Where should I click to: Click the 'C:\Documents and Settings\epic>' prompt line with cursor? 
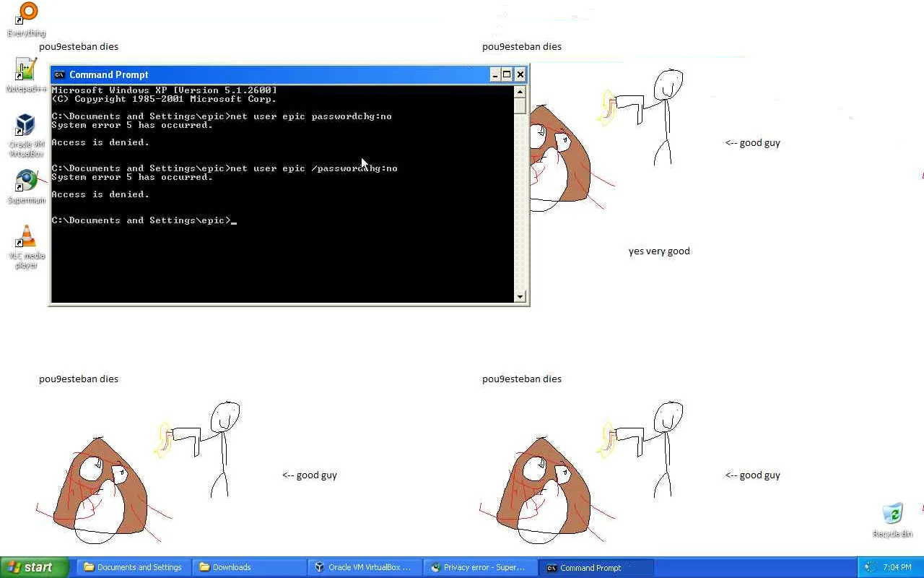144,220
